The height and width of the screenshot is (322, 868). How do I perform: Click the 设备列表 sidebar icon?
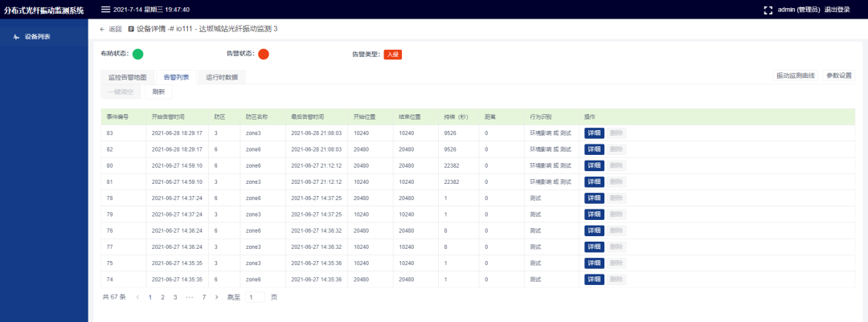(x=16, y=37)
